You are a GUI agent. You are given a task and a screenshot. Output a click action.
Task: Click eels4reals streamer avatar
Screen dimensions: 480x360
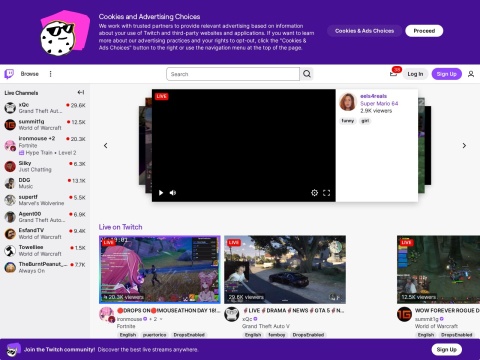click(348, 102)
